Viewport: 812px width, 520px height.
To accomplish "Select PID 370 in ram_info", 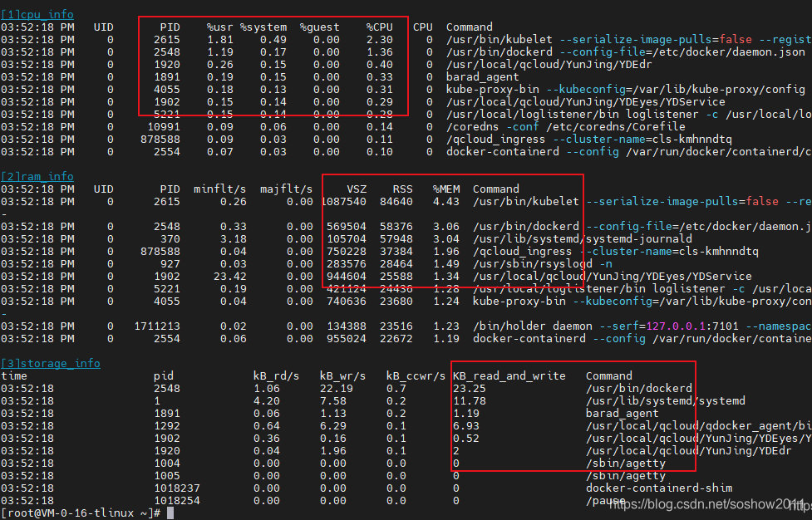I will (x=170, y=239).
